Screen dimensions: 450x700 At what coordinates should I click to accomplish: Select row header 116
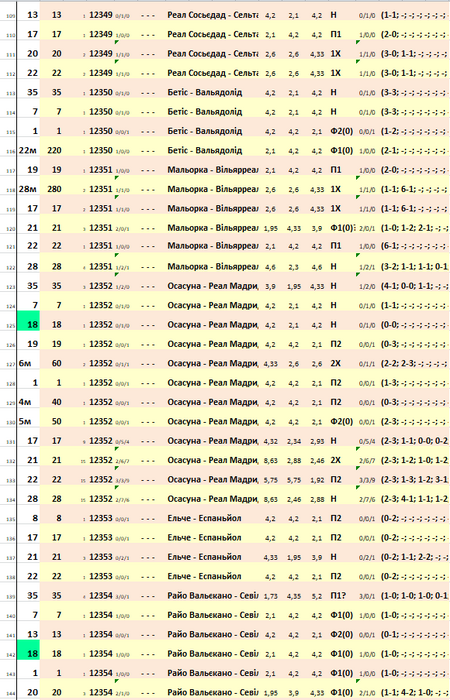click(x=8, y=151)
